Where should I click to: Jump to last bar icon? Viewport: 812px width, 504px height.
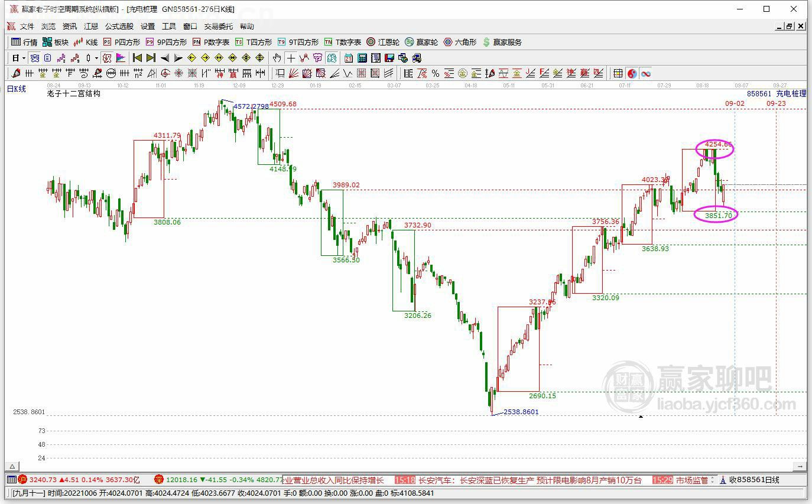pos(151,58)
